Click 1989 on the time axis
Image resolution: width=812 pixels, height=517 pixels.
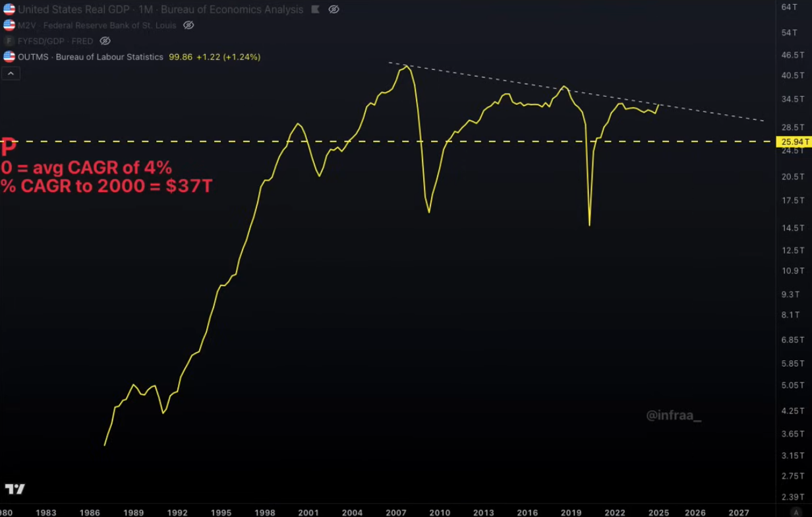click(133, 512)
